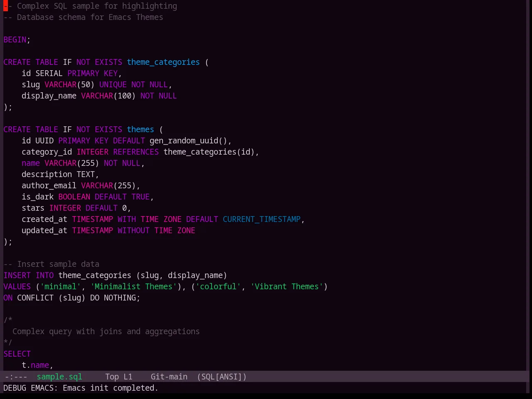
Task: Click the Git-main indicator in mode line
Action: pyautogui.click(x=169, y=377)
